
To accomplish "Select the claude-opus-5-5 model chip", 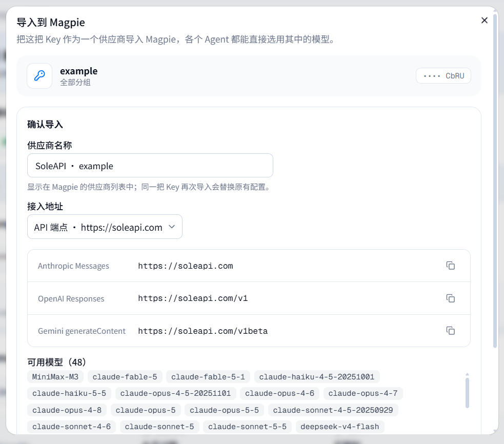I will pos(224,410).
